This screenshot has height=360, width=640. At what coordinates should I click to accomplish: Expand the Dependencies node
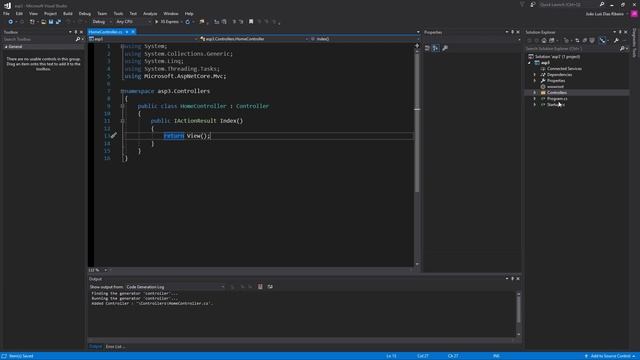[535, 75]
